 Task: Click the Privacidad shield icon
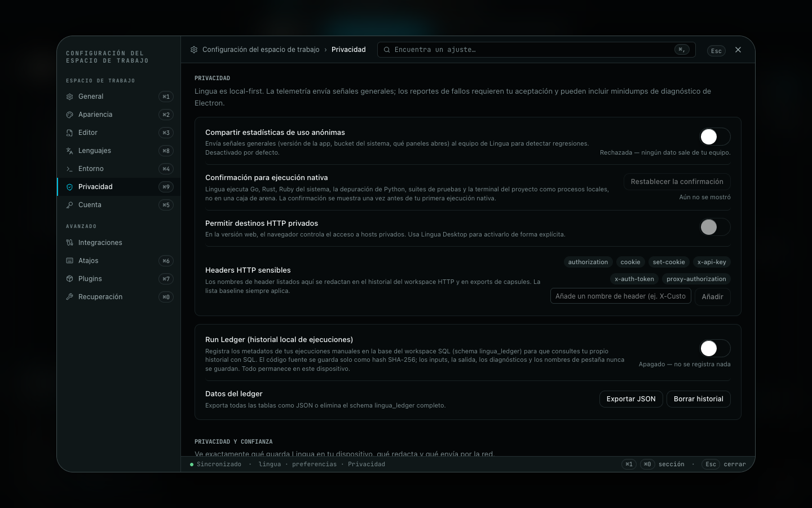(69, 187)
